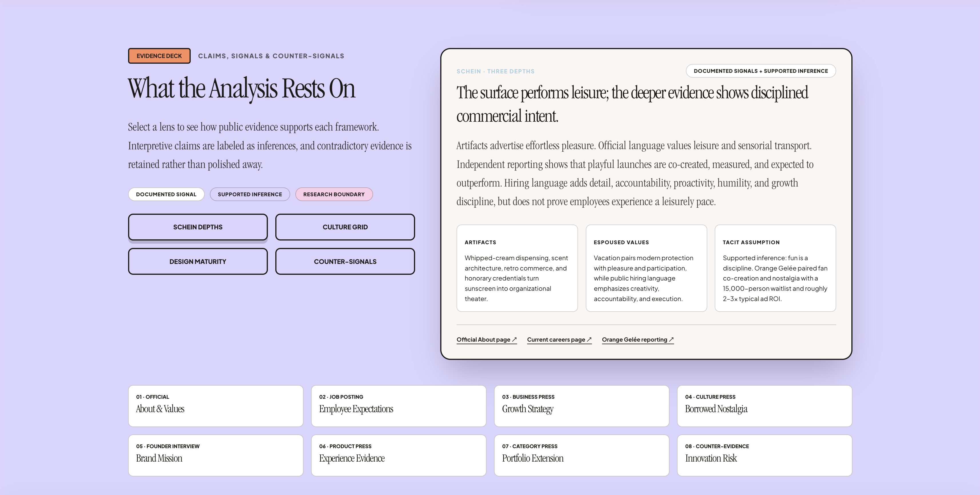Open source card 04 Borrowed Nostalgia
The image size is (980, 495).
tap(765, 406)
